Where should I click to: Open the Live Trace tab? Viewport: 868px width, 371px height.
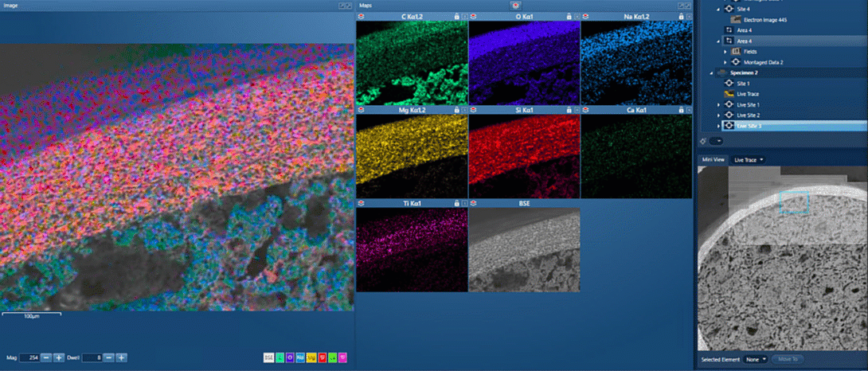coord(748,160)
